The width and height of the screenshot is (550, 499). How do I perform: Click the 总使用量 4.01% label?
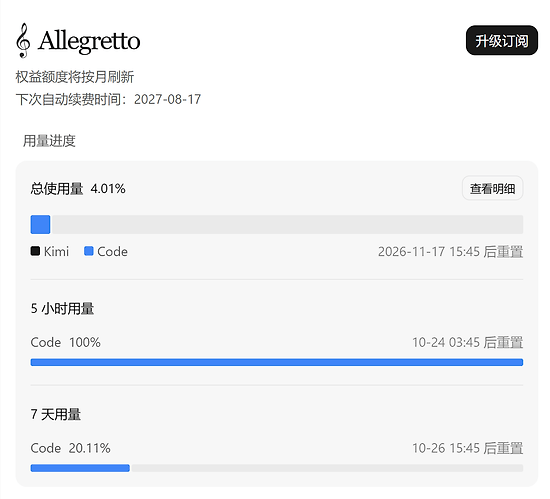coord(78,189)
